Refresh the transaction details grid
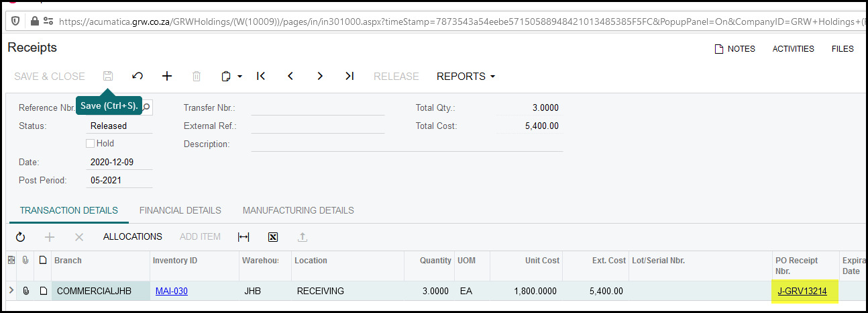868x313 pixels. [x=20, y=236]
